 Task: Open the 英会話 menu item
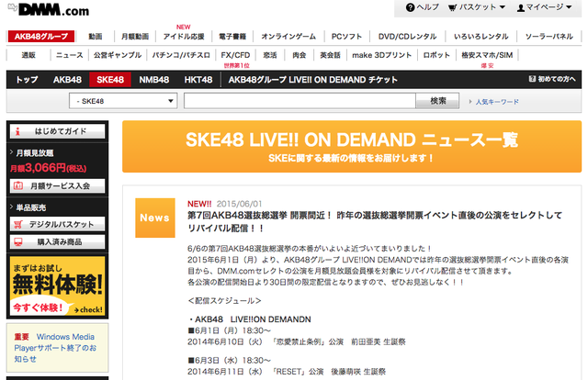pos(330,55)
